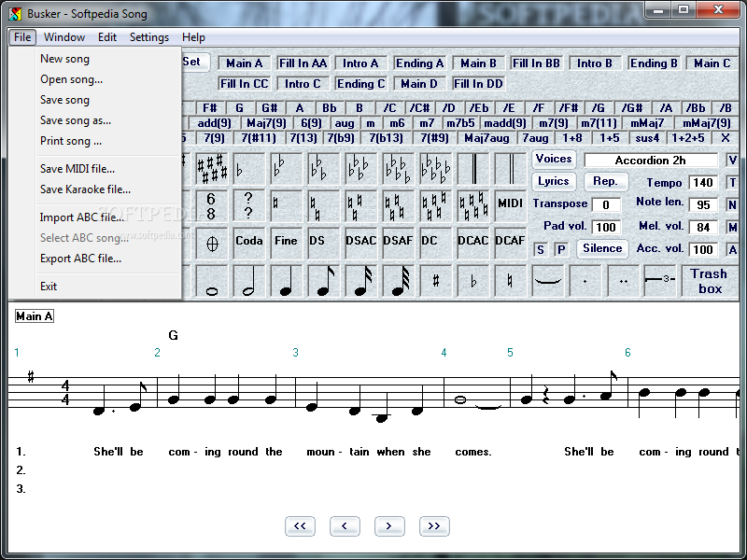Open the Trash box

point(710,281)
